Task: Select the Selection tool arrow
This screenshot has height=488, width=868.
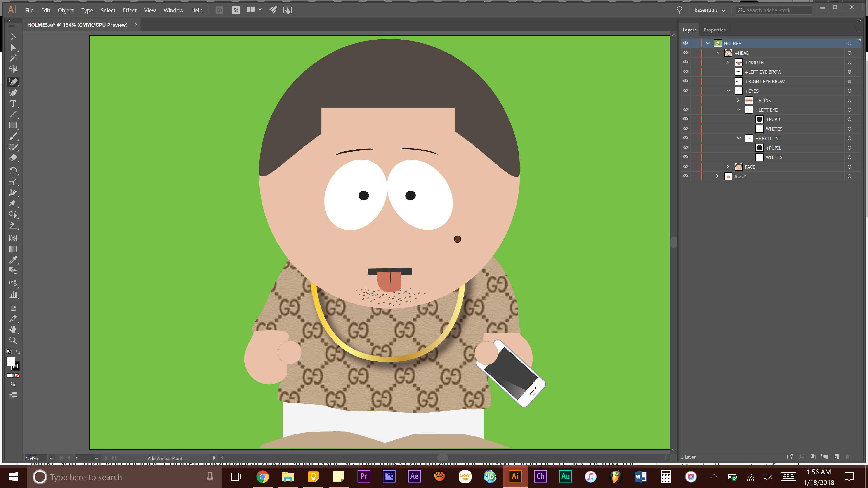Action: pyautogui.click(x=13, y=36)
